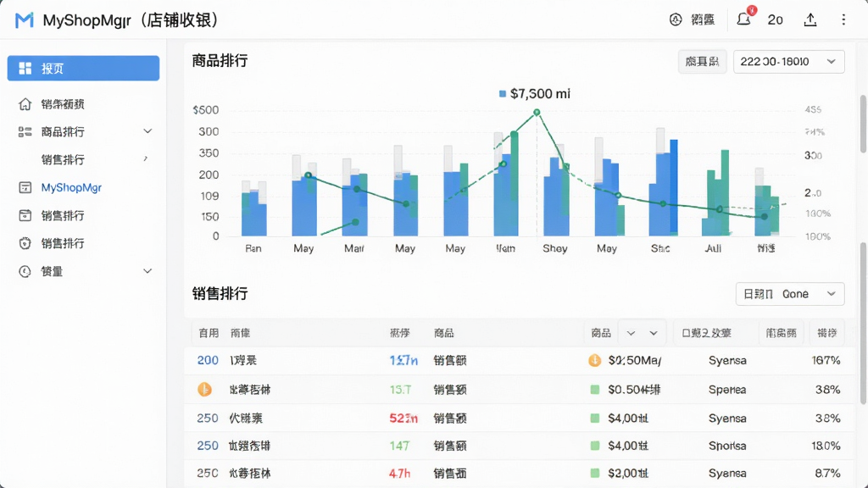This screenshot has height=488, width=868.
Task: Click the "Spenea" cell in the table
Action: (727, 390)
